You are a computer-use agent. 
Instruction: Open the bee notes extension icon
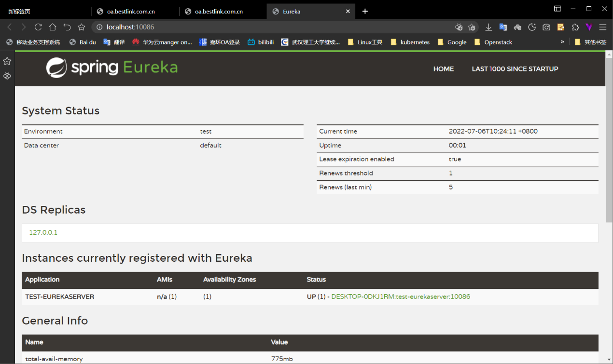560,27
